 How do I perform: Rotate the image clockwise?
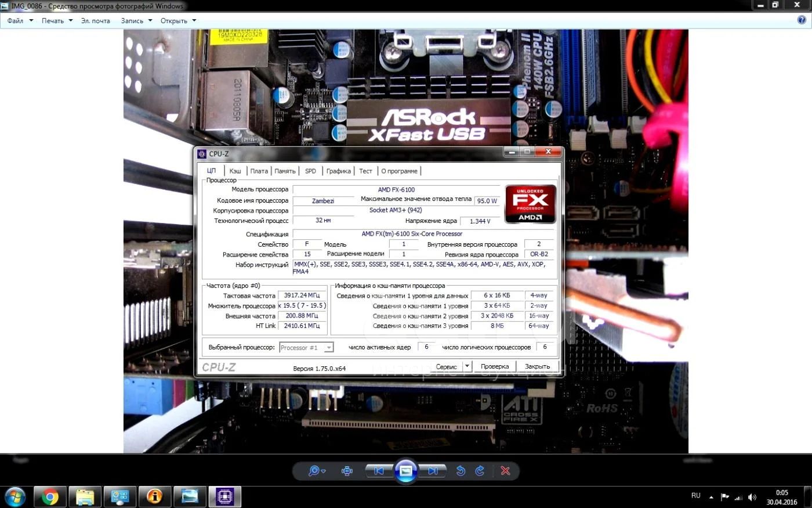480,471
